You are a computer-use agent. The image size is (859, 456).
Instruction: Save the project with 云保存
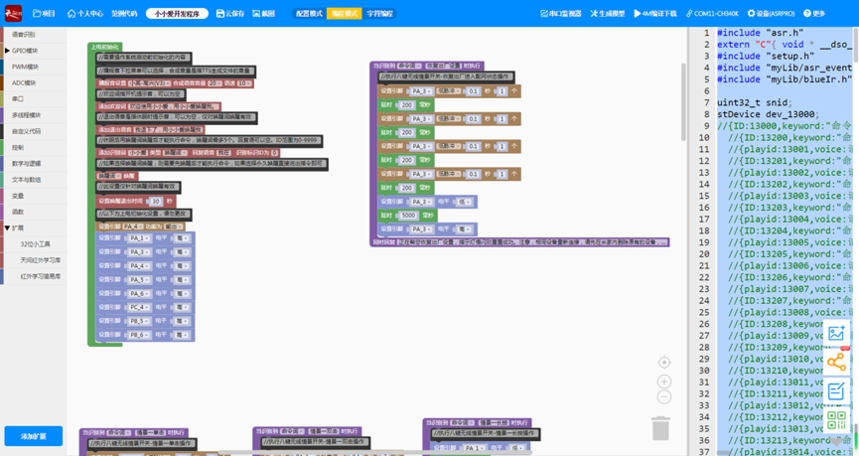[230, 13]
